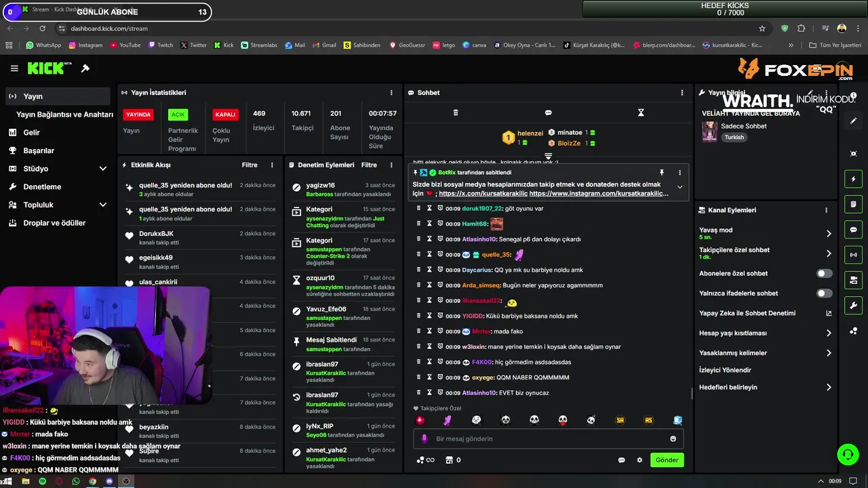Reload the browser page
This screenshot has width=868, height=488.
[43, 28]
